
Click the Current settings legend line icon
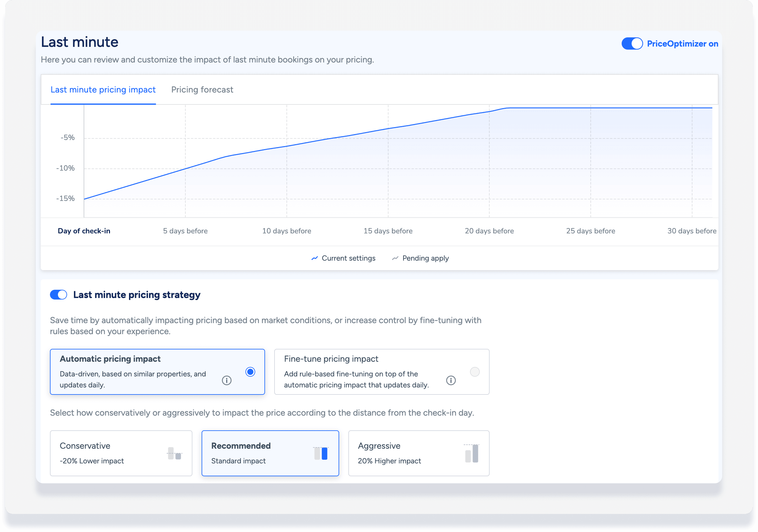315,258
